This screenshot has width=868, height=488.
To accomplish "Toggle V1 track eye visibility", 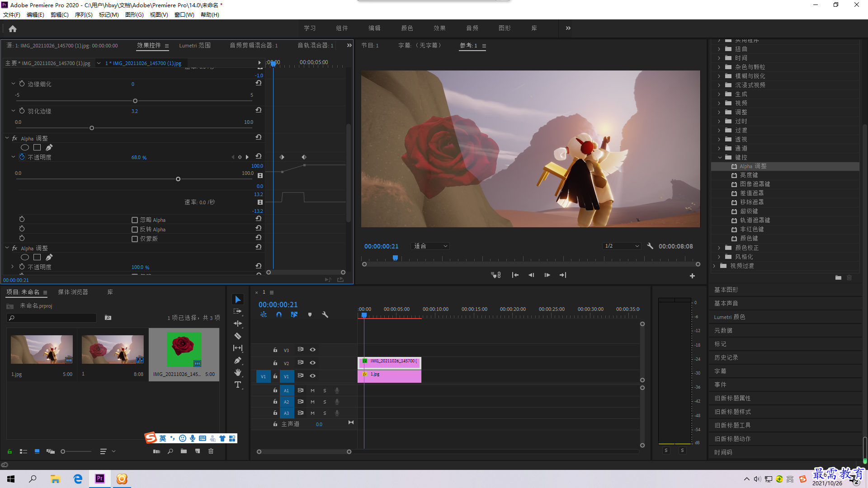I will (312, 376).
